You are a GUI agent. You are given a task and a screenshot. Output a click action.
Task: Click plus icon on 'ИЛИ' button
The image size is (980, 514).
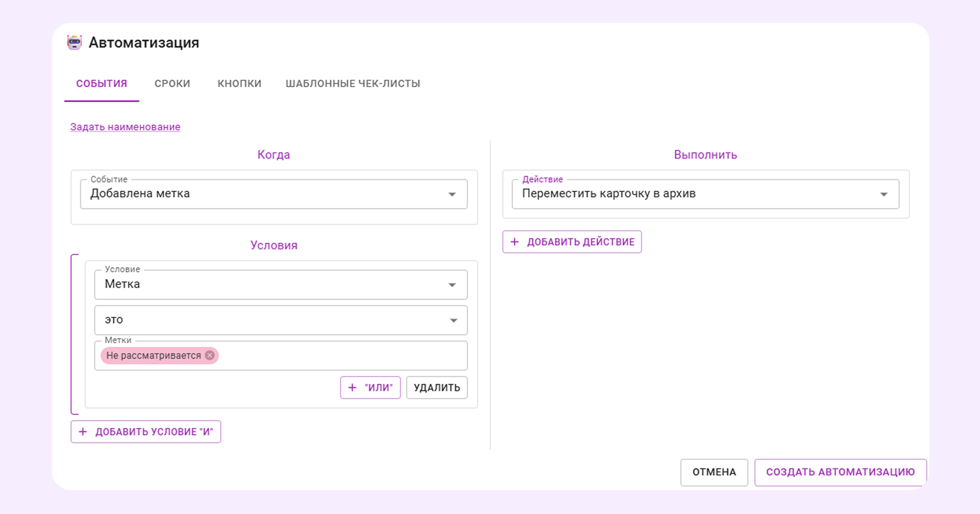pos(352,388)
